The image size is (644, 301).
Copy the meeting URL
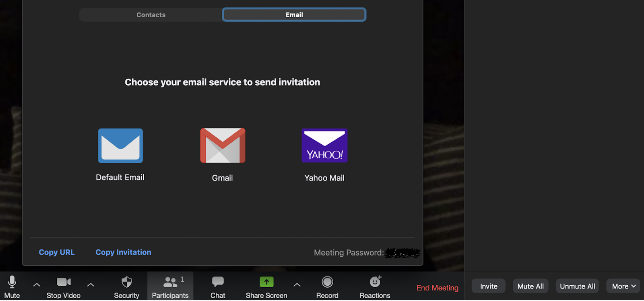57,252
